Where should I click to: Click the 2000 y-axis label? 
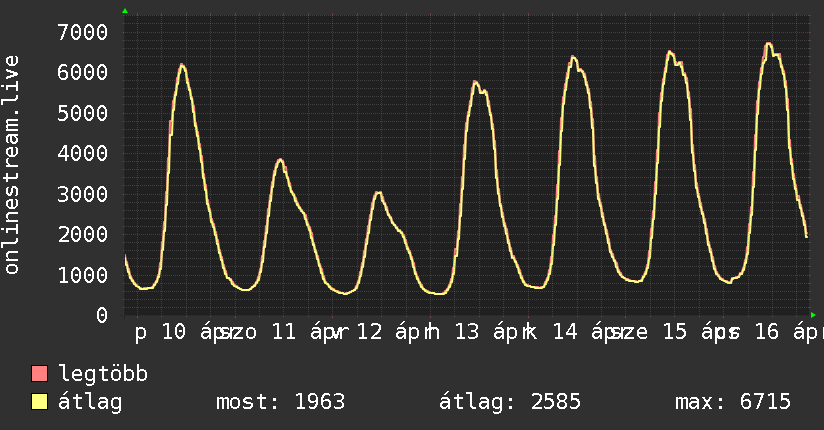click(x=83, y=234)
